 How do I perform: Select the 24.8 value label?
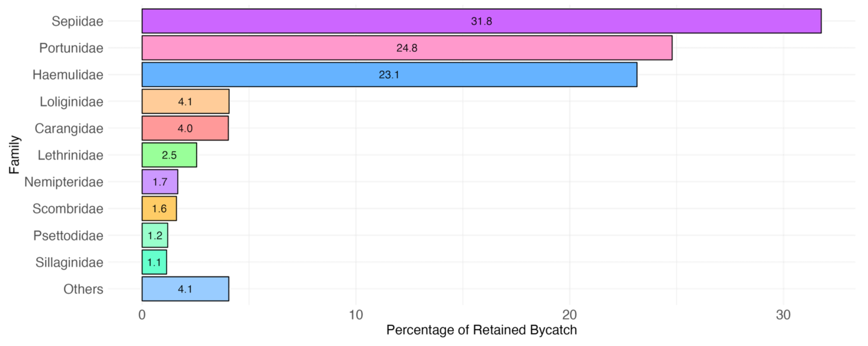point(407,48)
